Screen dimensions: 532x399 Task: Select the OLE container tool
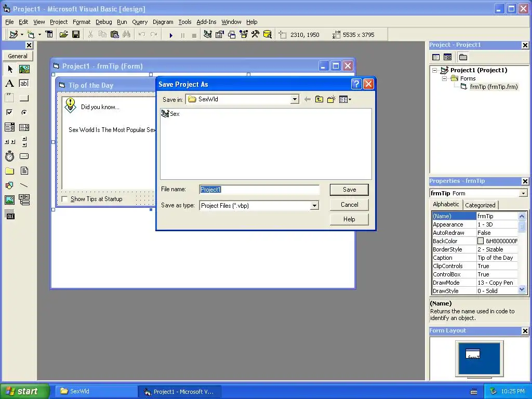pyautogui.click(x=10, y=215)
